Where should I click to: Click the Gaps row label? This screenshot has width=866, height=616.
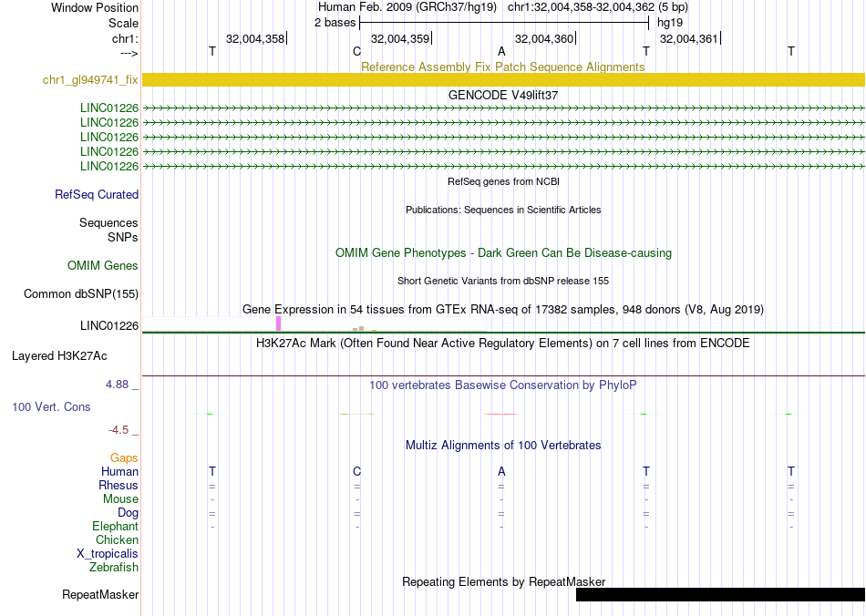click(124, 458)
